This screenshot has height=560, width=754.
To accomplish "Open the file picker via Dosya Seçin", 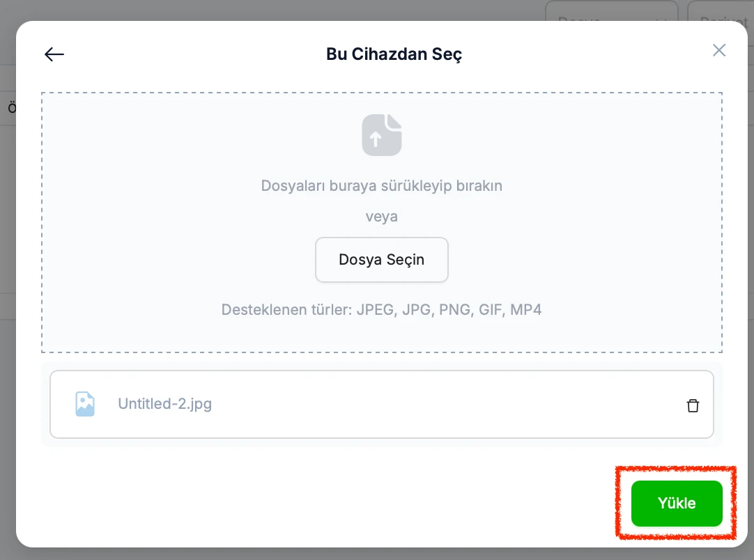I will coord(382,260).
